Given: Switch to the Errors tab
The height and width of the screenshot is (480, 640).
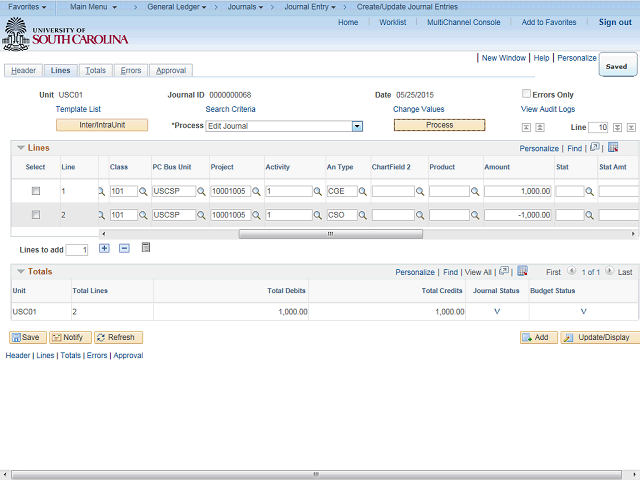Looking at the screenshot, I should click(131, 71).
